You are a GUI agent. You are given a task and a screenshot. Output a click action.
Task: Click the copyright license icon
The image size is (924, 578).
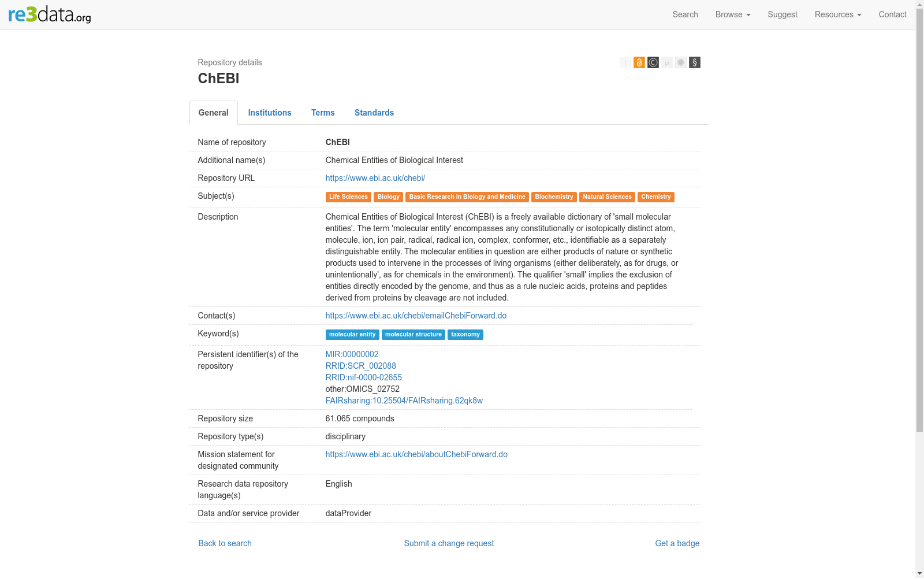pyautogui.click(x=653, y=62)
